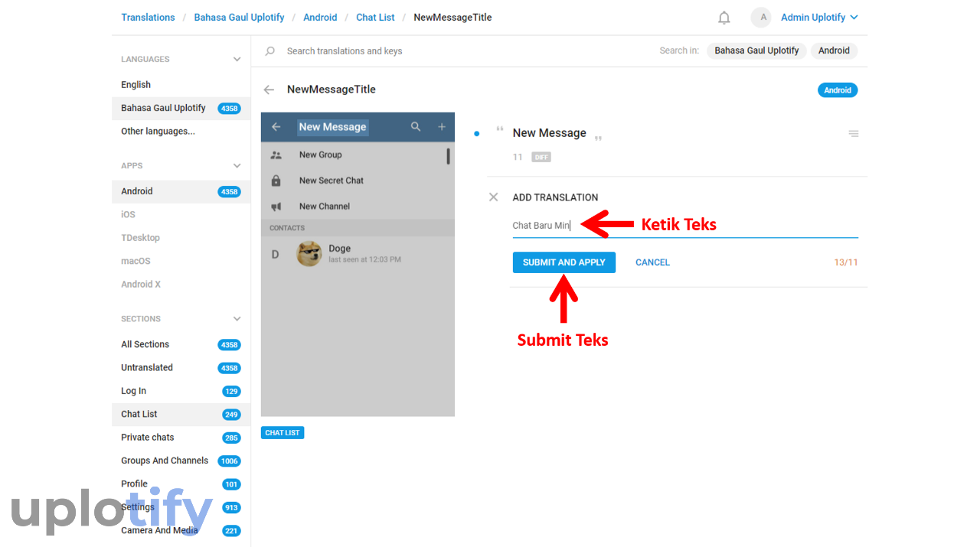
Task: Select Bahasa Gaul Uplotify language
Action: click(181, 108)
